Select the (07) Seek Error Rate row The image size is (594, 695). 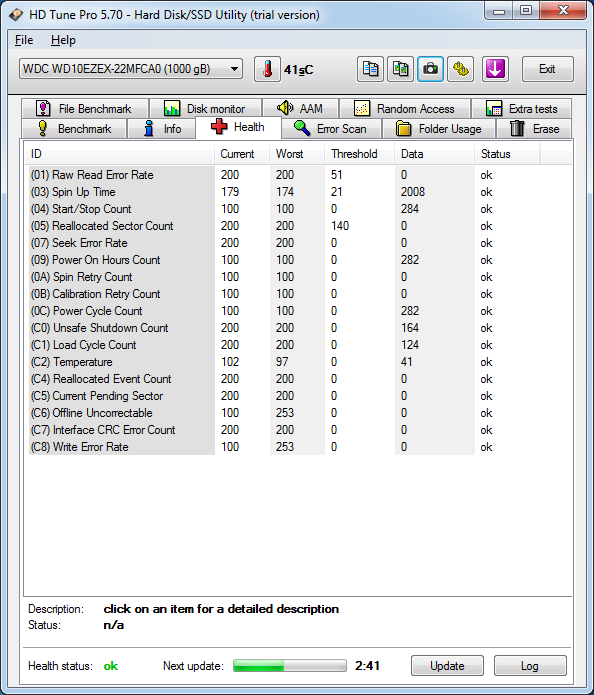coord(284,243)
